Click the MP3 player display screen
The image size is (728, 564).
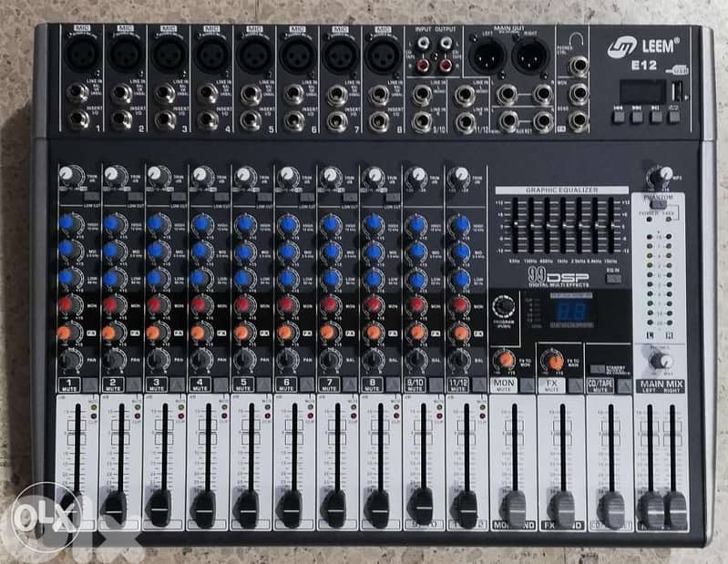pos(642,92)
